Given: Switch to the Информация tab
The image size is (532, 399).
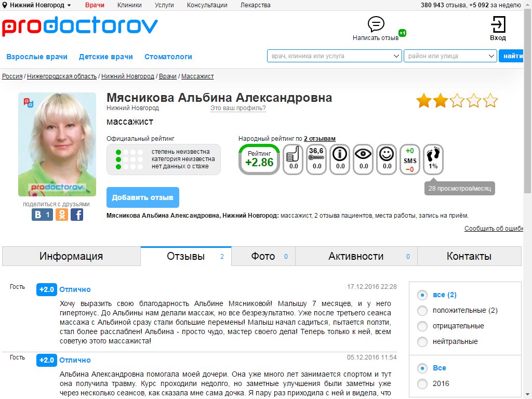Looking at the screenshot, I should [71, 256].
